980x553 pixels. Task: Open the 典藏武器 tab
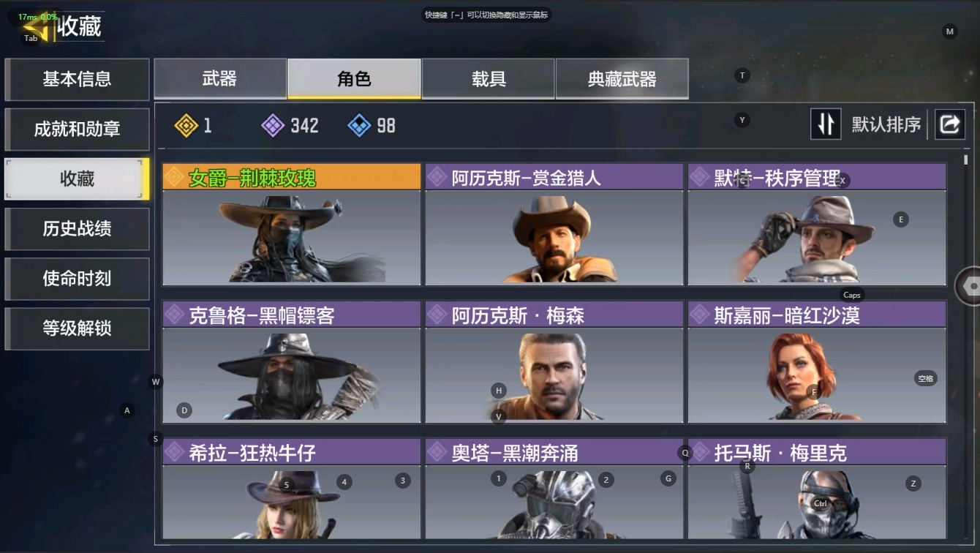pyautogui.click(x=622, y=79)
